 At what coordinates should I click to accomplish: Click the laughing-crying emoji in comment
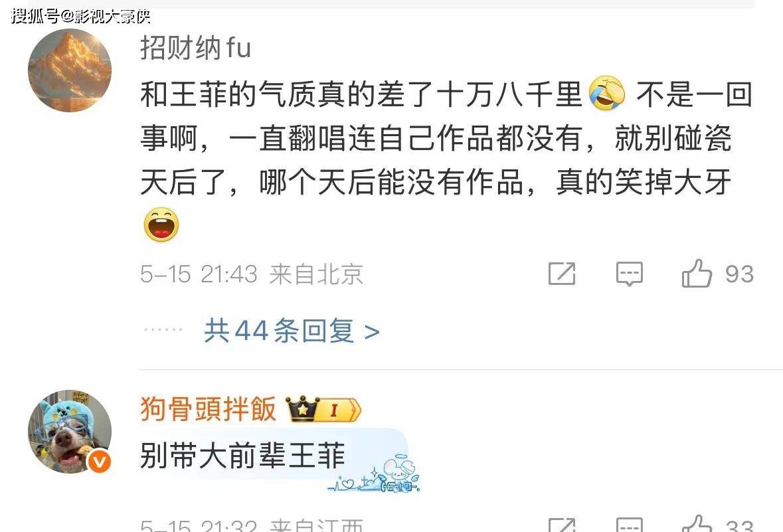[x=607, y=94]
